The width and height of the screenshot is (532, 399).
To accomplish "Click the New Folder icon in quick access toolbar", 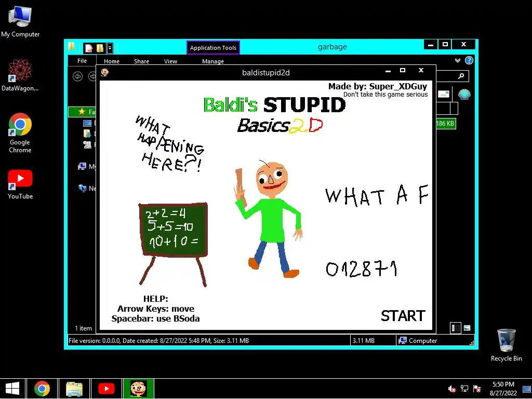I will [x=100, y=48].
